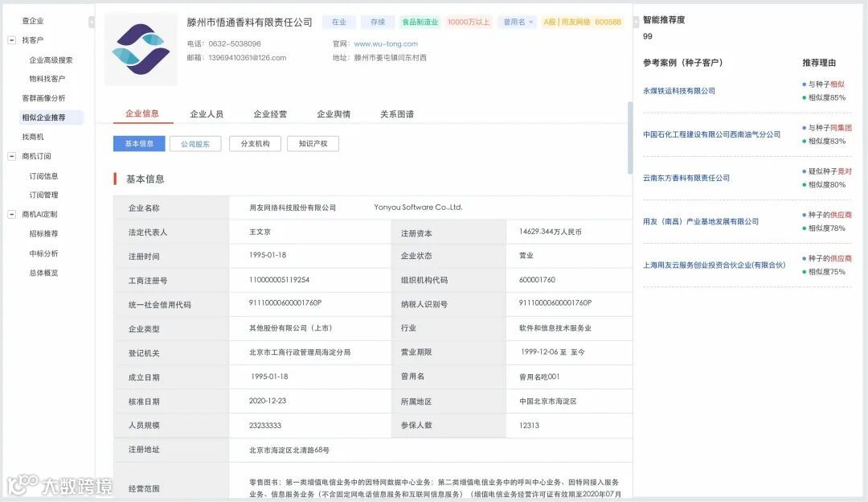Viewport: 868px width, 502px height.
Task: Click the company logo thumbnail
Action: pos(141,49)
